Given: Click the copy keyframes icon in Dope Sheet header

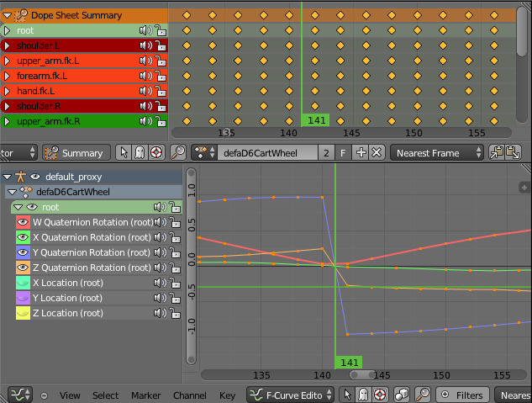Looking at the screenshot, I should click(x=497, y=153).
